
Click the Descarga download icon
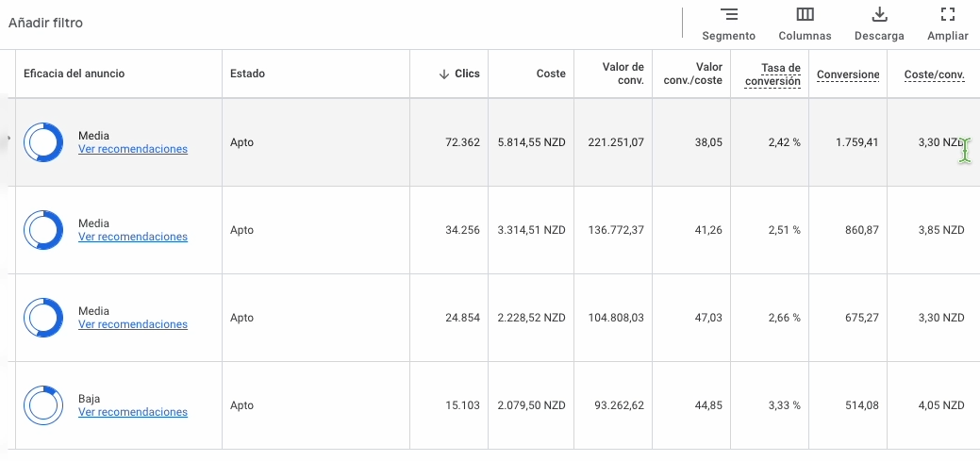878,15
